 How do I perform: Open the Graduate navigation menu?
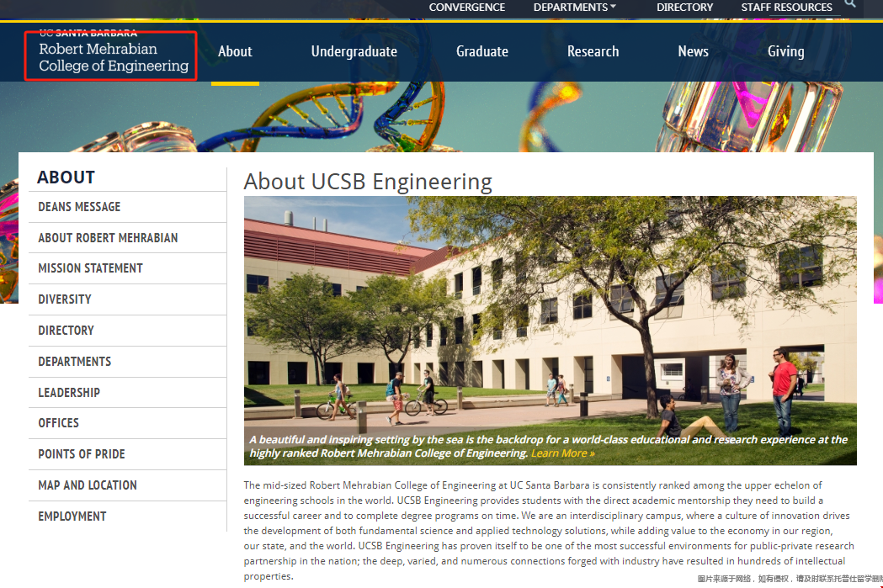click(481, 51)
